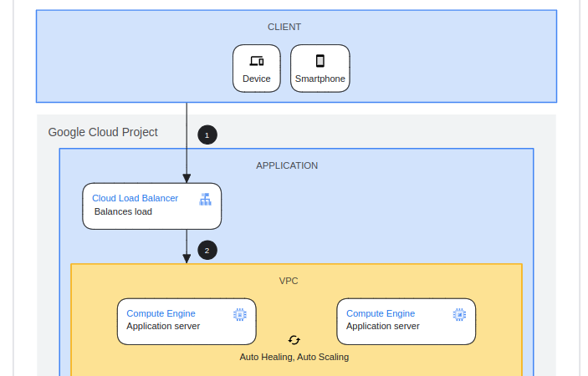
Task: Open the left Compute Engine link
Action: [x=161, y=313]
